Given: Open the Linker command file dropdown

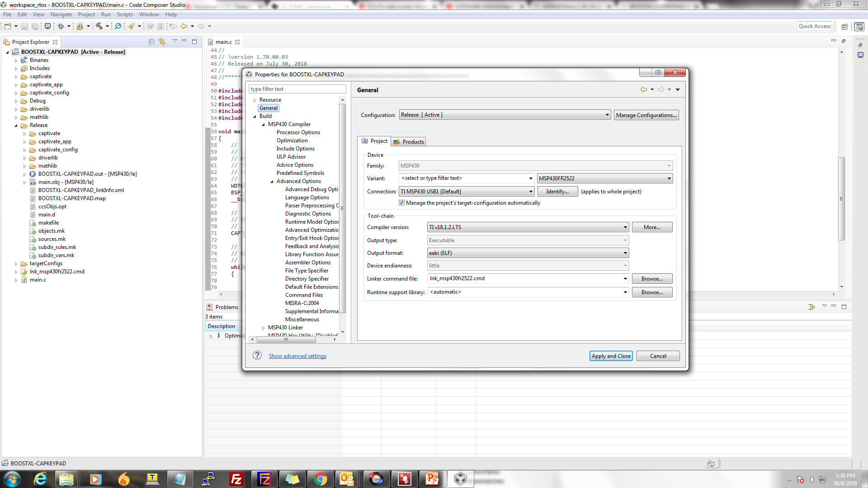Looking at the screenshot, I should coord(625,279).
